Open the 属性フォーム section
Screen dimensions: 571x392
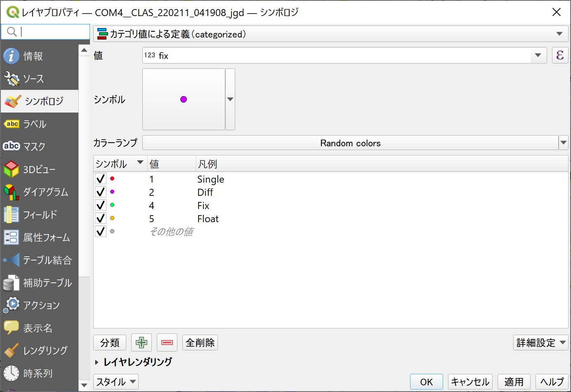39,237
